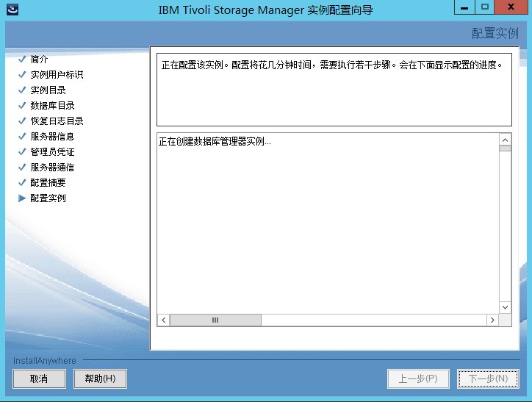Select the 实例目录 step

point(48,90)
